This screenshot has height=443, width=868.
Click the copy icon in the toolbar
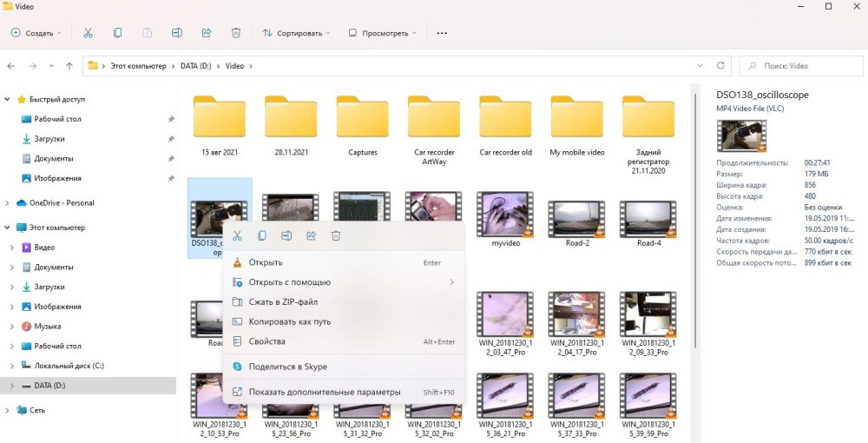117,33
